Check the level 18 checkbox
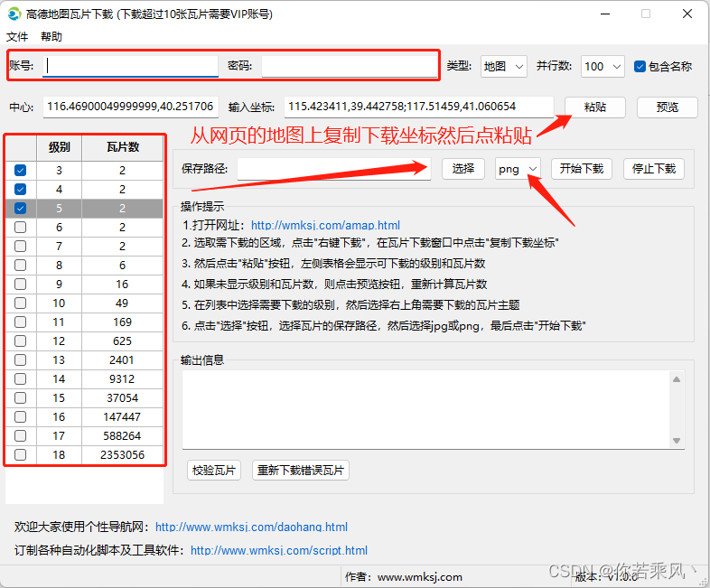The width and height of the screenshot is (710, 588). click(21, 454)
